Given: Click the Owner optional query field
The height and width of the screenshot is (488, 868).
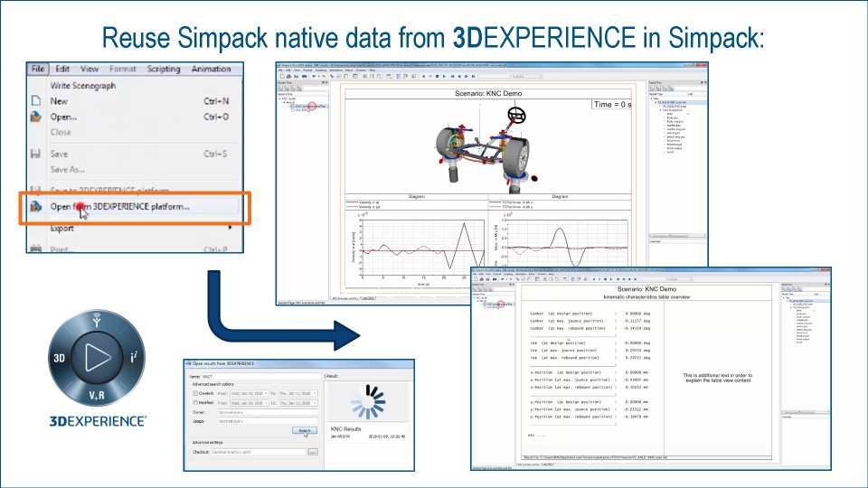Looking at the screenshot, I should coord(268,412).
